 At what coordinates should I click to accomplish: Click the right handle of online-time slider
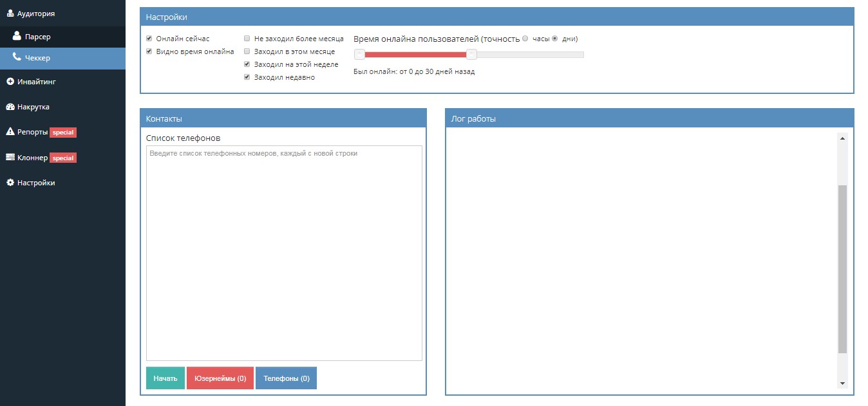[471, 55]
